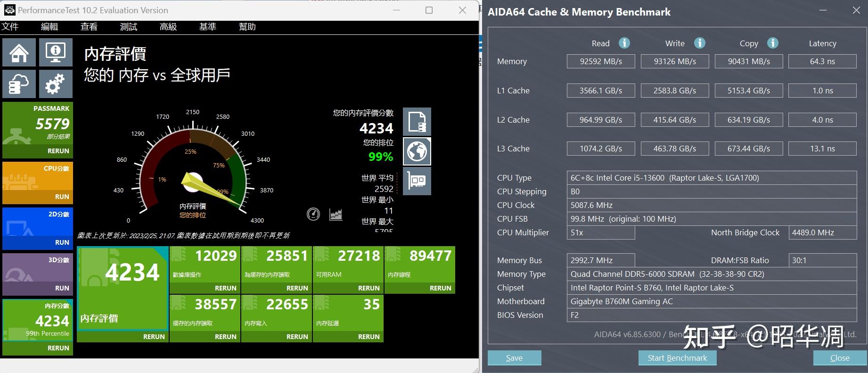Screen dimensions: 868x373
Task: Click the BIOS Version F2 field
Action: tap(712, 315)
